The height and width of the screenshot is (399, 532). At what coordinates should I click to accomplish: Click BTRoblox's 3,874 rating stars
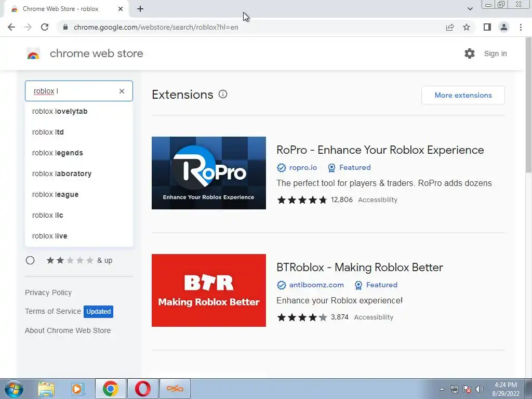(x=302, y=317)
